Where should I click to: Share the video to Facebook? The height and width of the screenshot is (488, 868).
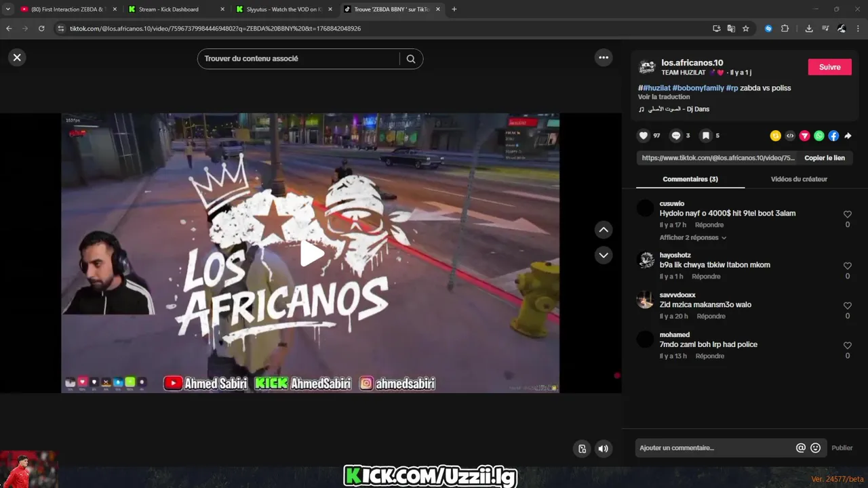click(833, 136)
